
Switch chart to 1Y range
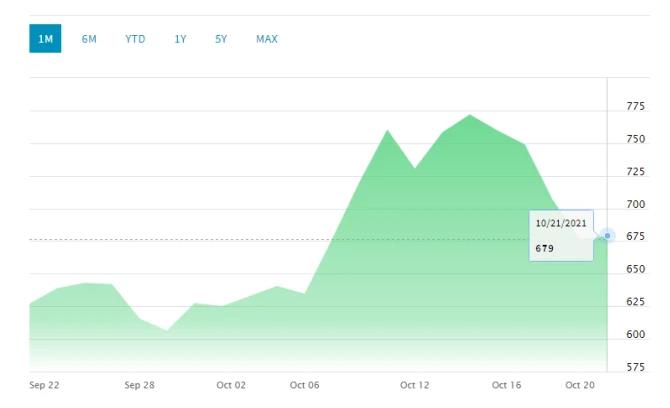pos(180,39)
